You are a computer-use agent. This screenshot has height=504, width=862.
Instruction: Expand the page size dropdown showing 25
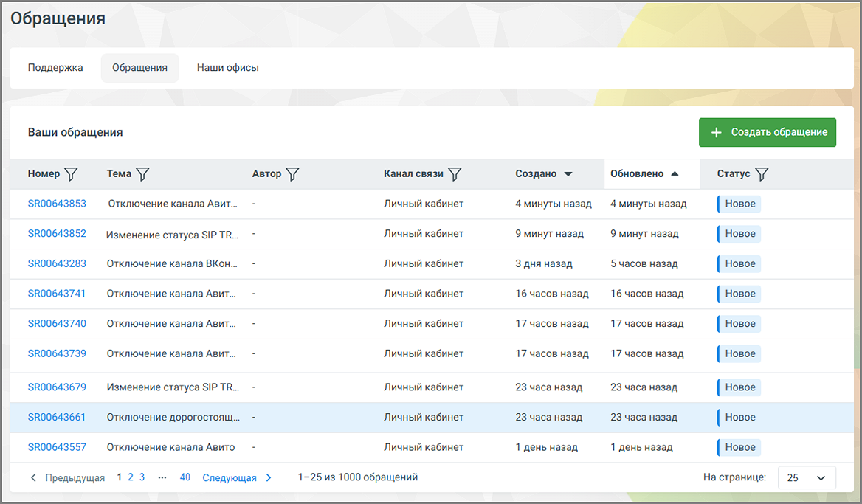point(807,477)
